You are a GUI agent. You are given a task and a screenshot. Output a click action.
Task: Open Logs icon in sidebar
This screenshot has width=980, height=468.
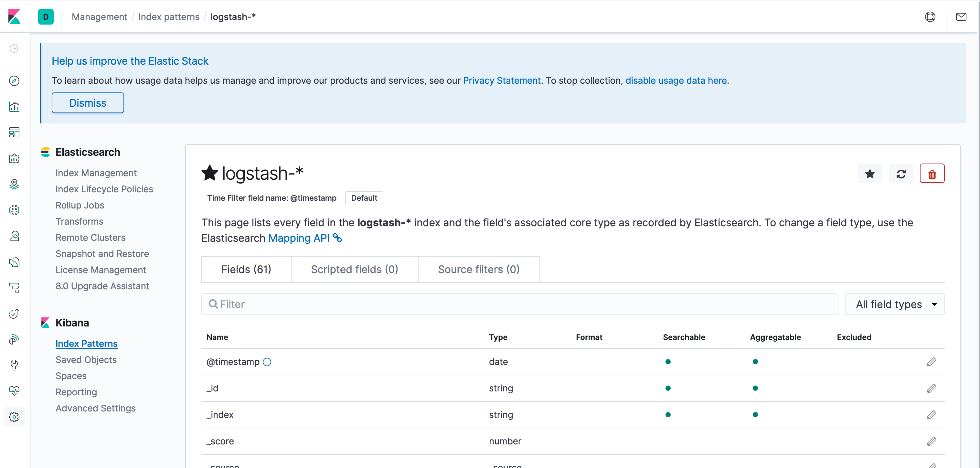(x=14, y=262)
